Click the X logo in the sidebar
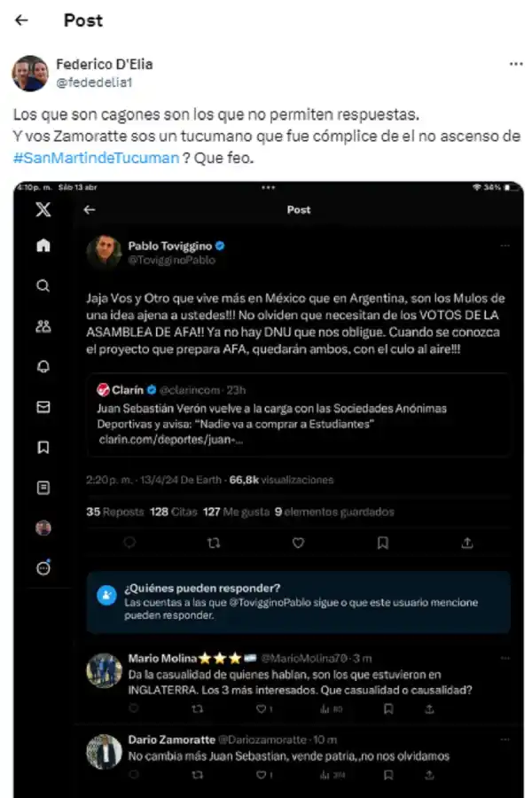Image resolution: width=532 pixels, height=798 pixels. click(43, 210)
